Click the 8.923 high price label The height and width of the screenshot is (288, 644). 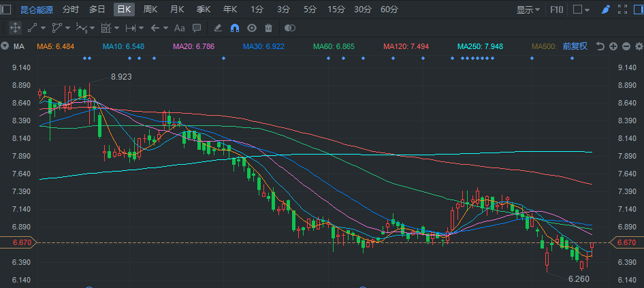point(121,76)
